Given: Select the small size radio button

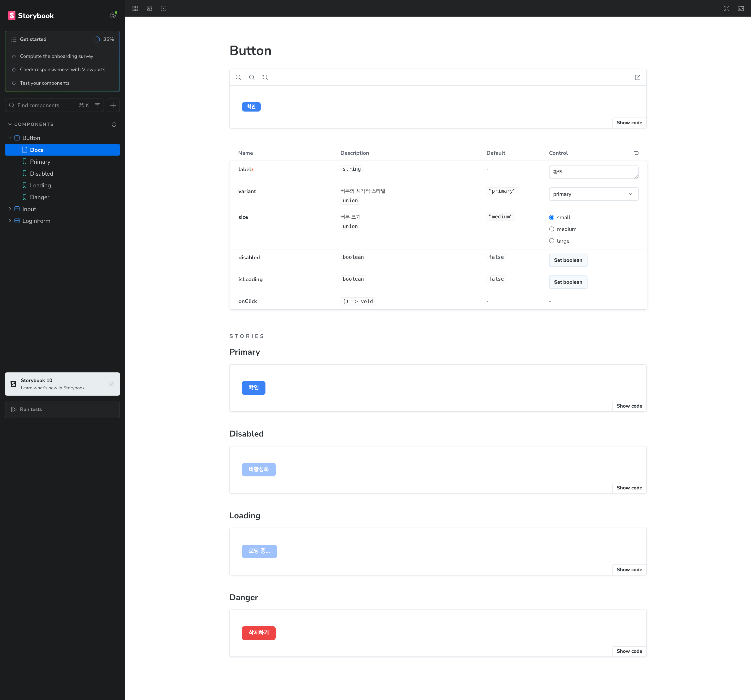Looking at the screenshot, I should [x=552, y=217].
